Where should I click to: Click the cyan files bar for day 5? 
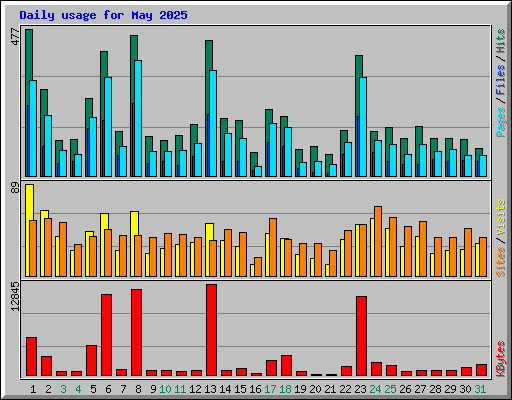tap(93, 147)
